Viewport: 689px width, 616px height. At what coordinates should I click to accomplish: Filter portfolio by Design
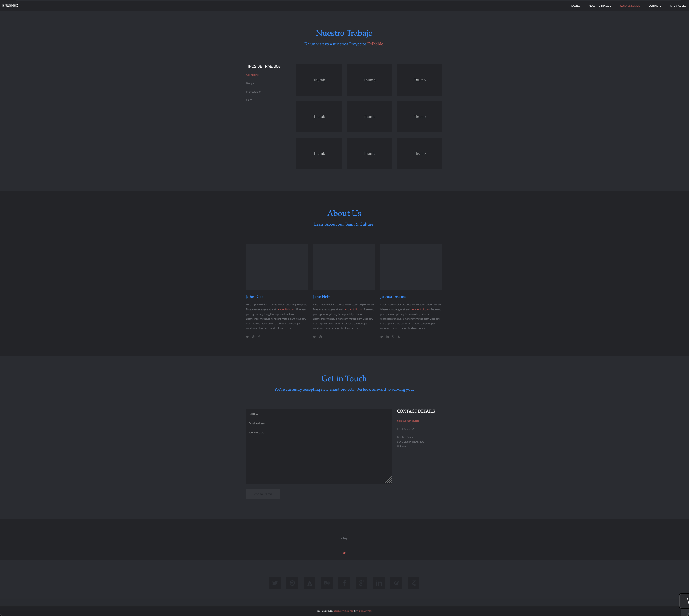click(250, 83)
